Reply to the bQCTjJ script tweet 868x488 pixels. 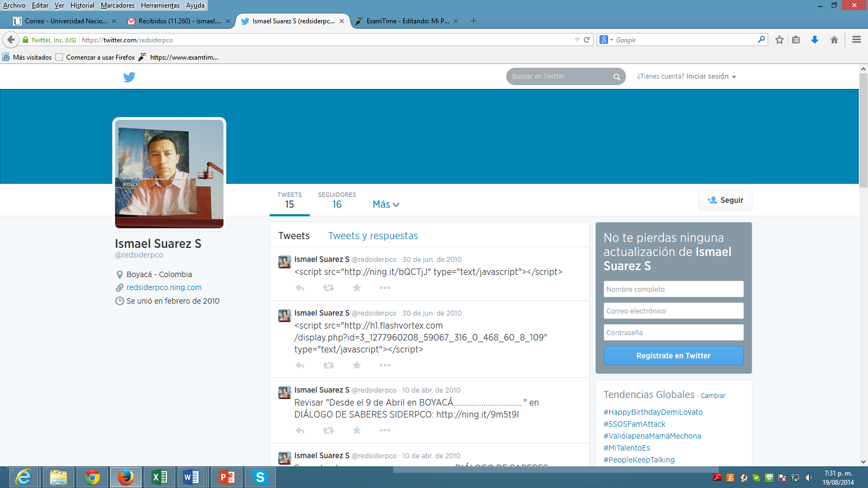click(300, 288)
